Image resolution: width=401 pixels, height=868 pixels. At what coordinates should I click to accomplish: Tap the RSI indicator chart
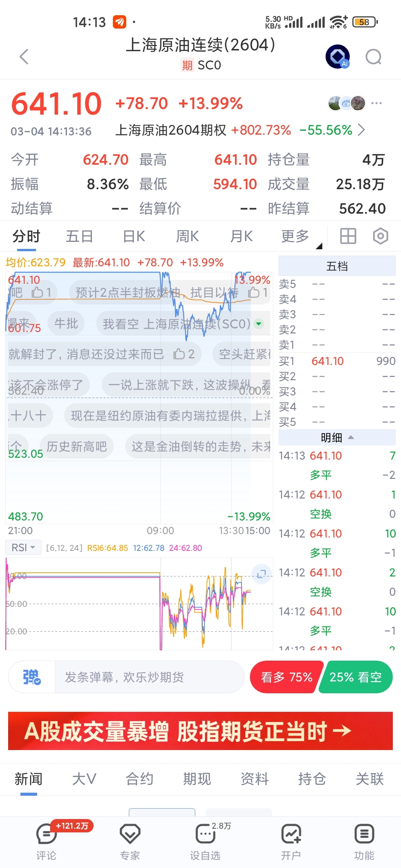point(139,604)
